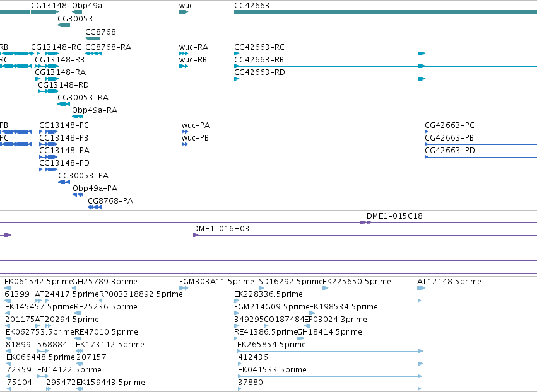Image resolution: width=537 pixels, height=392 pixels.
Task: Click transcript CG13148-RD
Action: point(63,85)
